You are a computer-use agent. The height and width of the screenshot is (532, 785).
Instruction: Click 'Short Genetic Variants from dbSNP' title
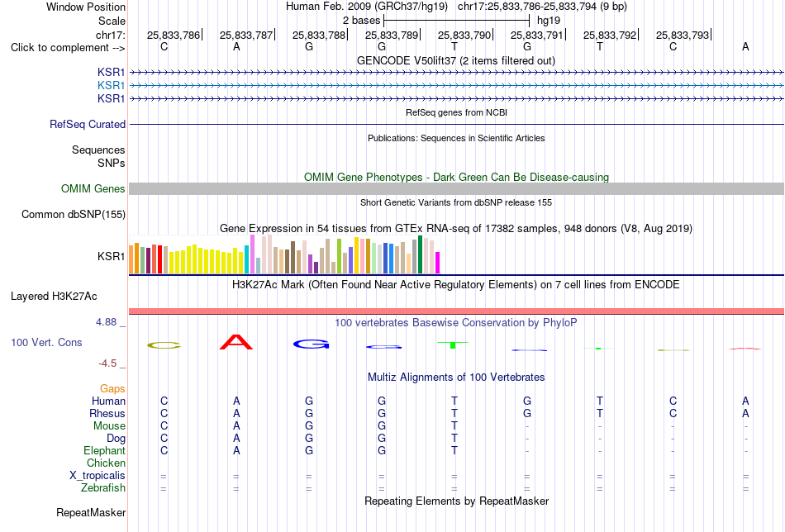pos(456,202)
